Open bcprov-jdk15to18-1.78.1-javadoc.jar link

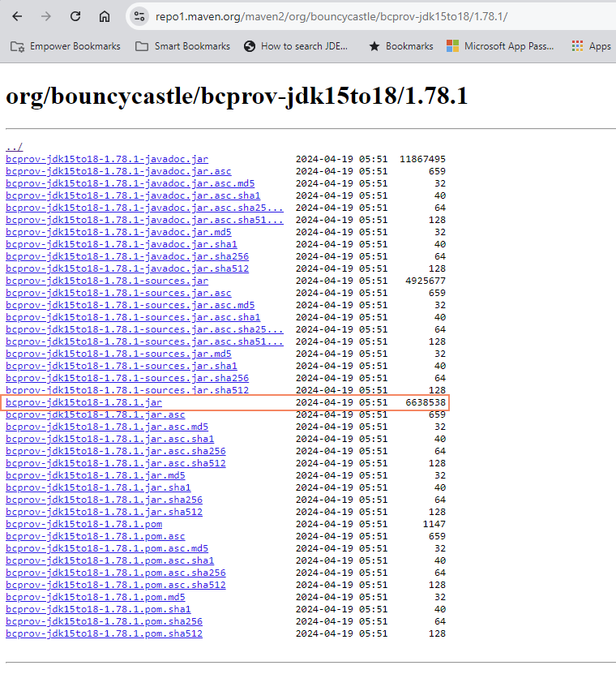(x=106, y=159)
